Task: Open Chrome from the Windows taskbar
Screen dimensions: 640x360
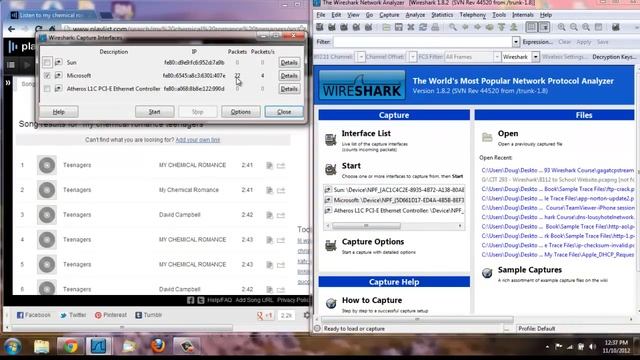Action: (x=70, y=346)
